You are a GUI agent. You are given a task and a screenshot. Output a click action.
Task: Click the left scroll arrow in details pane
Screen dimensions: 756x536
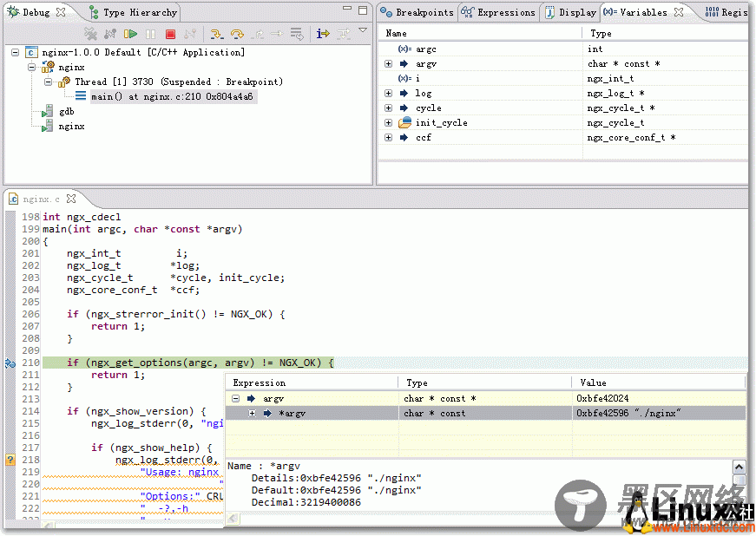(233, 519)
